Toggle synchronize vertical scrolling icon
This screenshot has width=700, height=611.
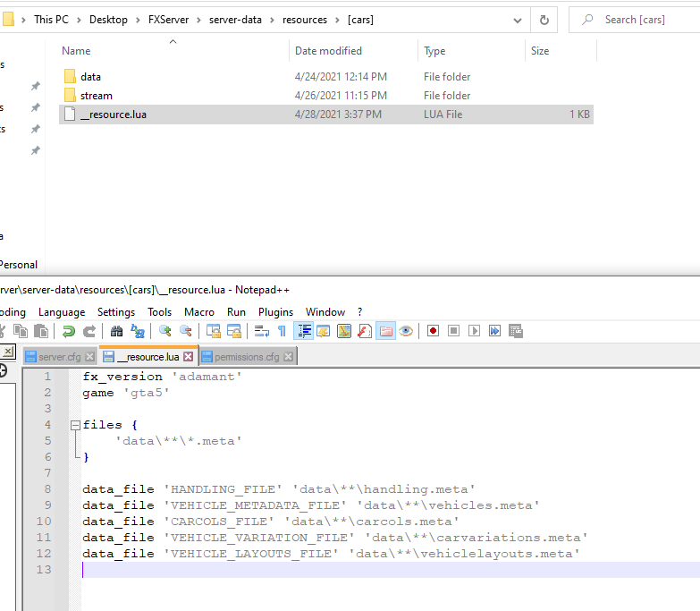pyautogui.click(x=214, y=331)
